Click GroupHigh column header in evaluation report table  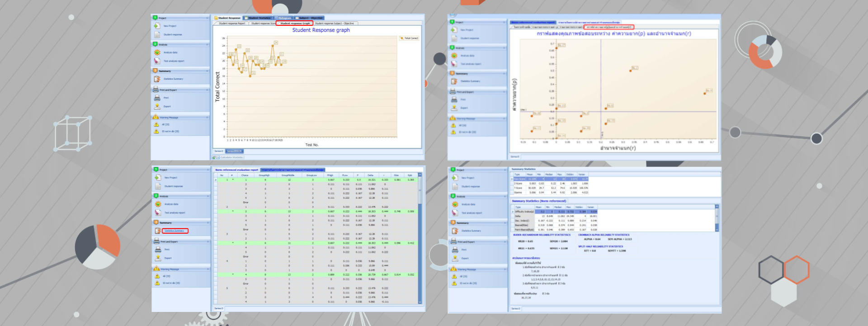tap(264, 175)
